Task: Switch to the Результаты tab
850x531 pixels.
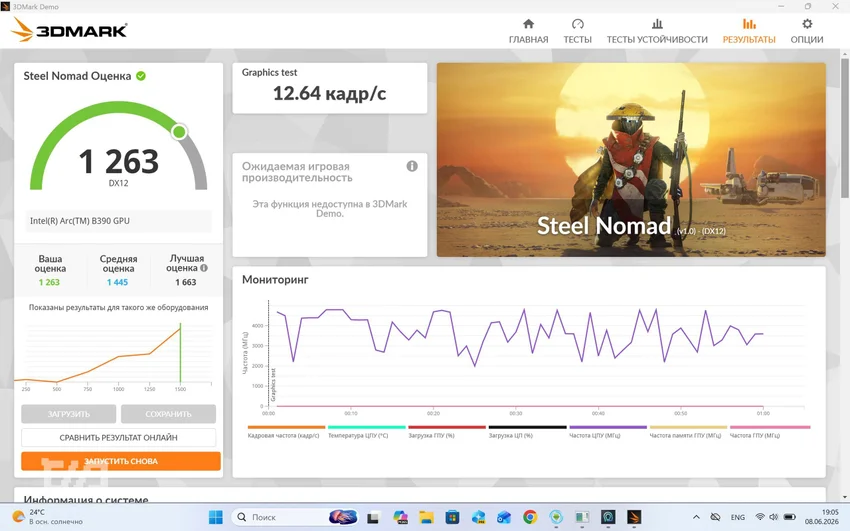Action: pyautogui.click(x=749, y=31)
